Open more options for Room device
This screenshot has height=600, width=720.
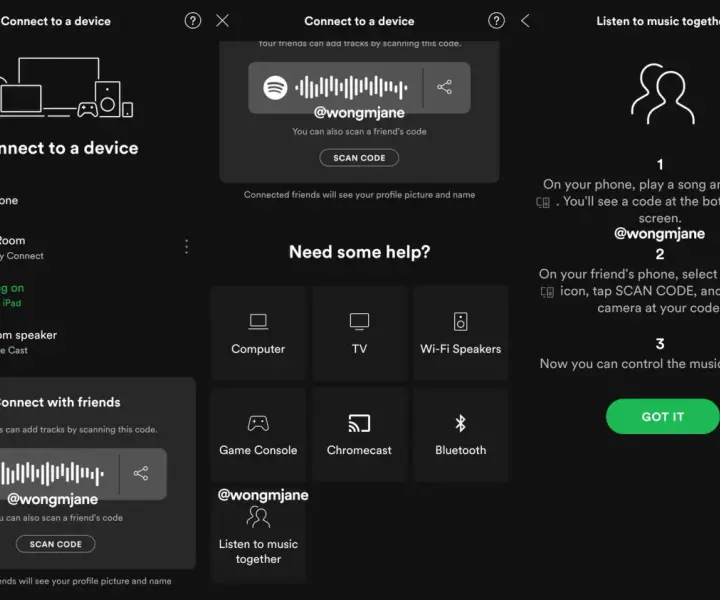tap(186, 247)
